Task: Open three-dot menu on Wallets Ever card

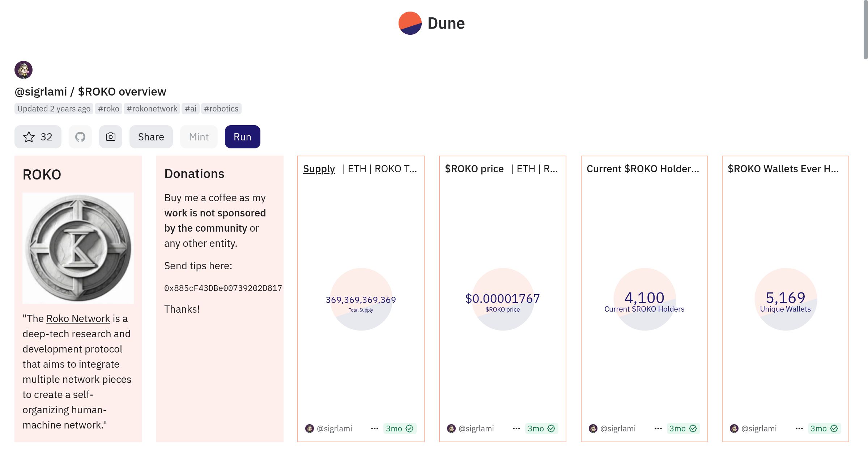Action: [799, 428]
